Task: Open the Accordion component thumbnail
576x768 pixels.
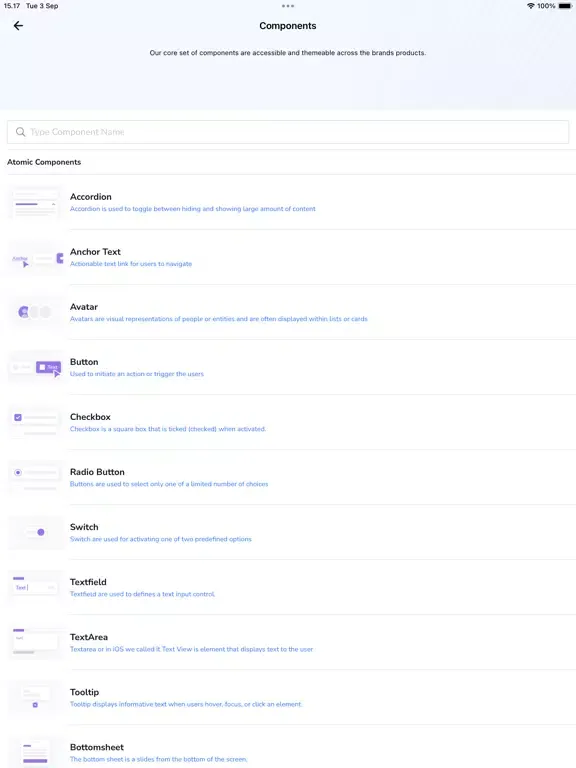Action: [x=35, y=202]
